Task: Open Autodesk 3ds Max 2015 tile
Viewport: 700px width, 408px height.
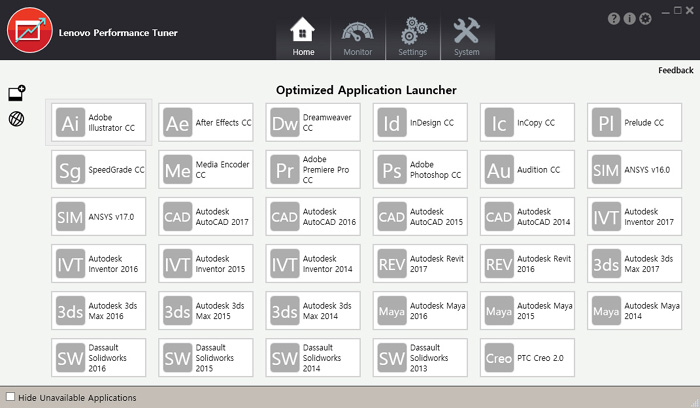Action: coord(205,311)
